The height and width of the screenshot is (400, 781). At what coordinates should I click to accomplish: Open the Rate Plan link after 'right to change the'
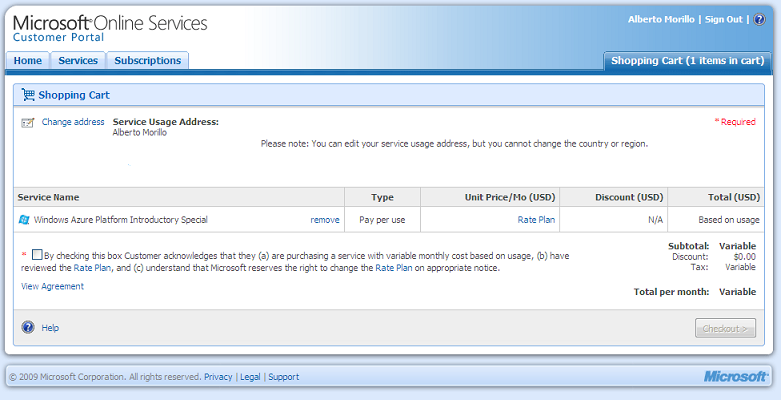[393, 268]
